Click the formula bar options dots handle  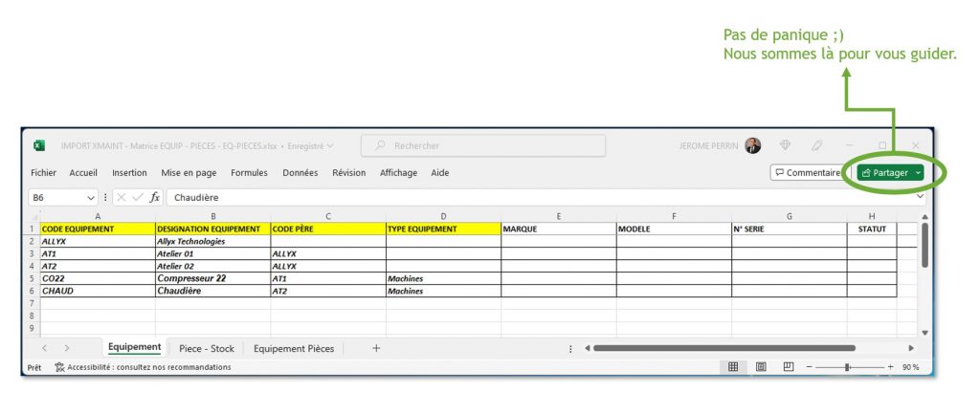tap(105, 197)
